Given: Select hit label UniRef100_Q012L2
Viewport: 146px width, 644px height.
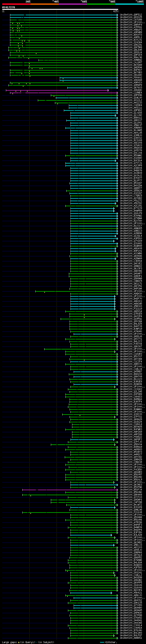Looking at the screenshot, I should point(131,100).
